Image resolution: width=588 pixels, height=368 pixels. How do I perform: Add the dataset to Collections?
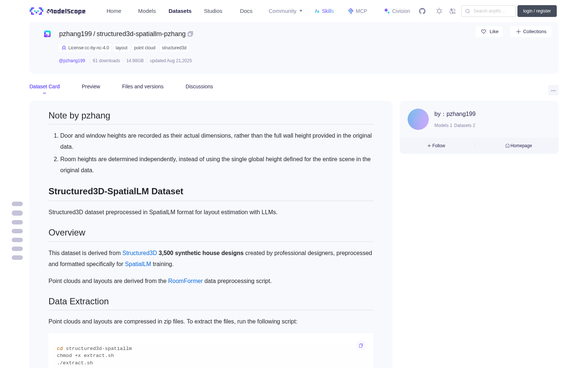[531, 32]
